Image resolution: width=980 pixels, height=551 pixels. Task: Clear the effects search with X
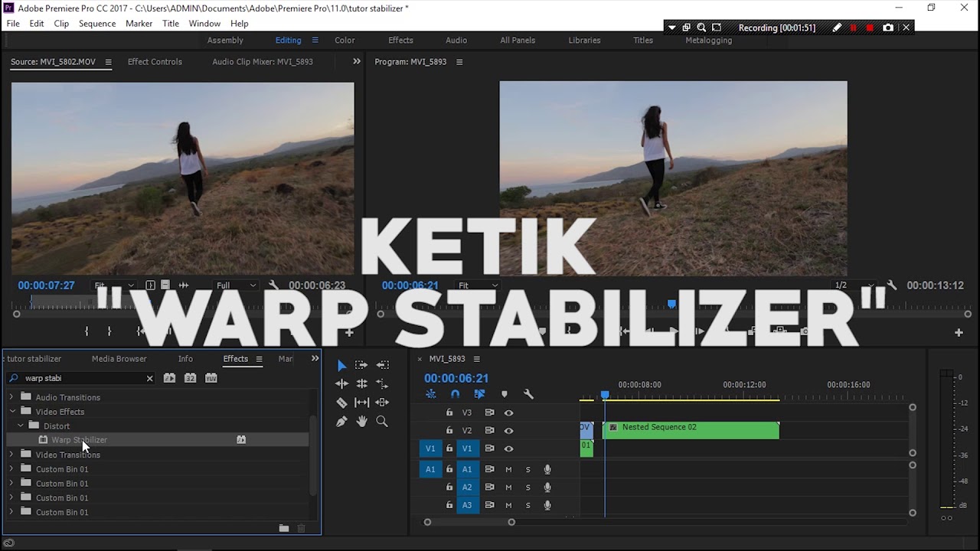tap(149, 378)
